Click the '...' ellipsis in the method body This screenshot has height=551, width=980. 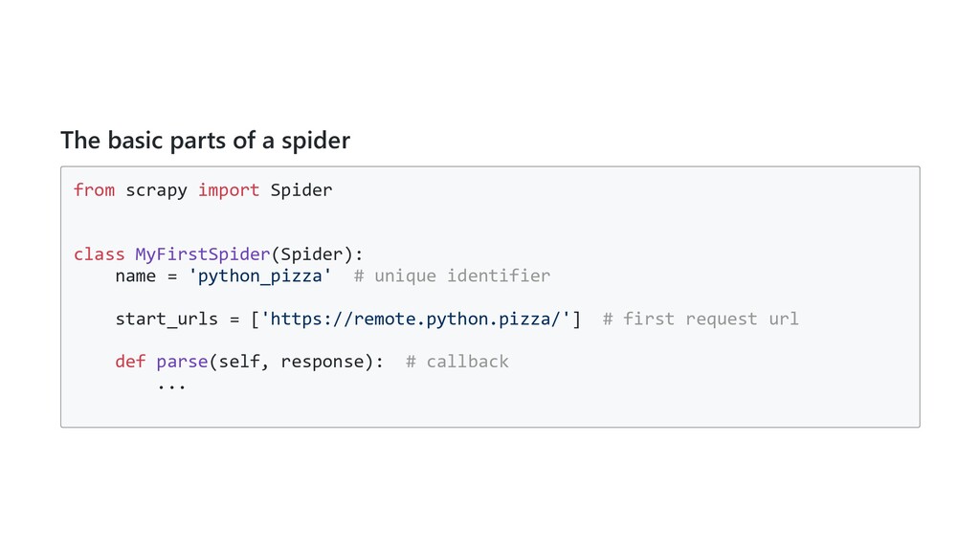[x=171, y=386]
